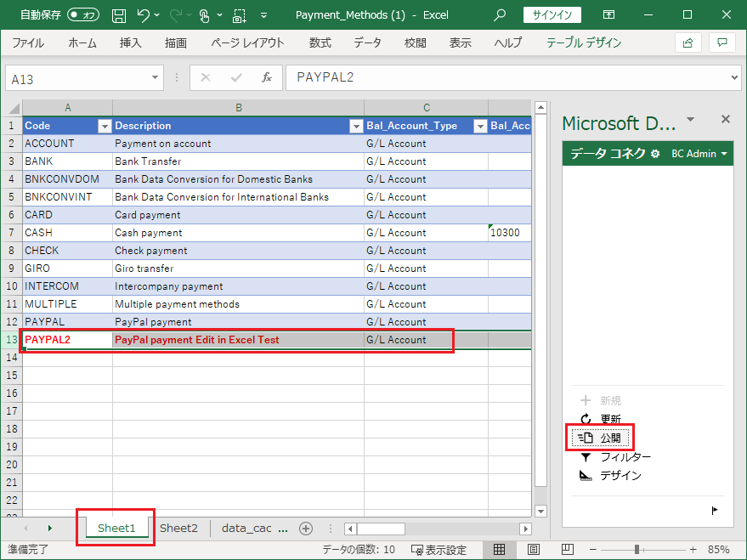
Task: Confirm entry with checkmark icon
Action: tap(235, 77)
